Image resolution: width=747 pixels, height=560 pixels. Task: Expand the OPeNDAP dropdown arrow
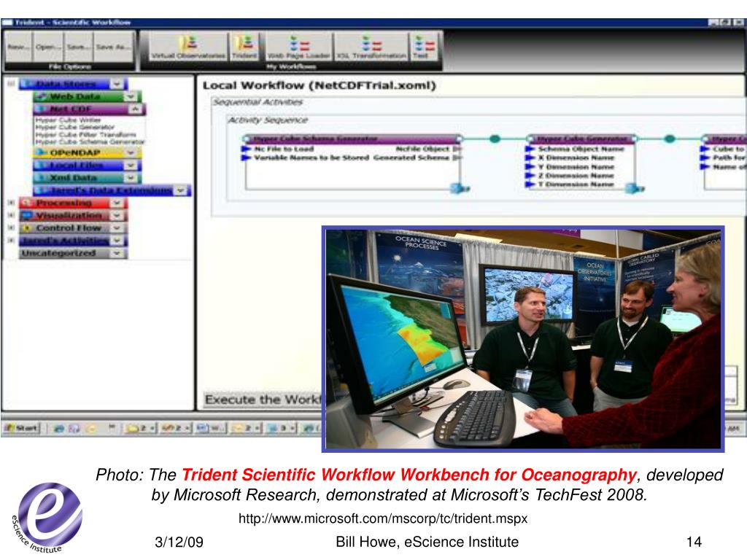(131, 153)
